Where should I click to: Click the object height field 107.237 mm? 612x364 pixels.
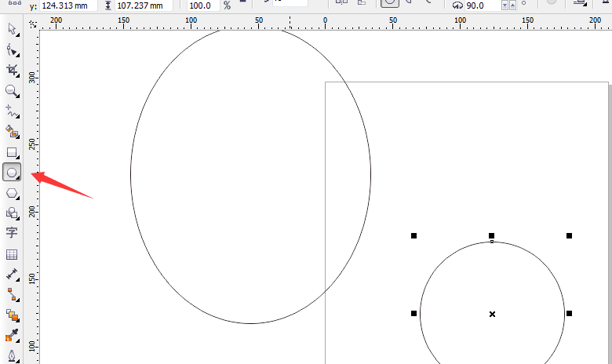tap(143, 5)
